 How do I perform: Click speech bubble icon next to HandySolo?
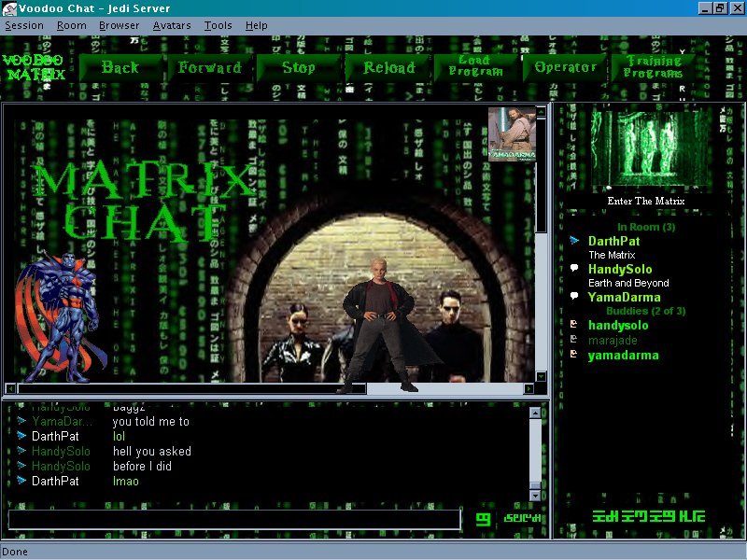[575, 269]
